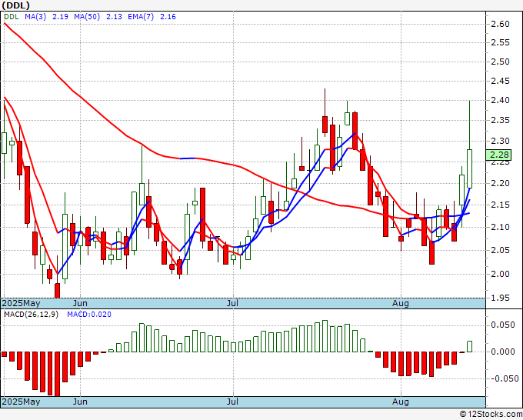523x420 pixels.
Task: Click the 0.050 MACD axis label
Action: [503, 325]
